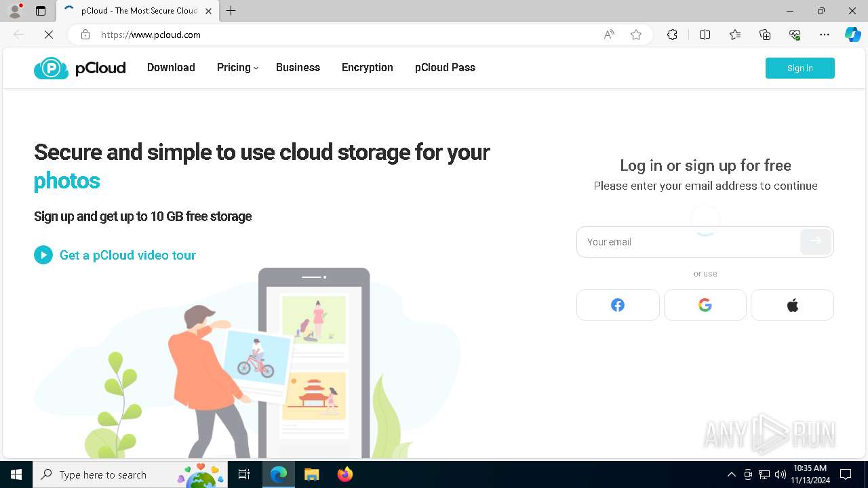Expand the Pricing dropdown

tap(237, 68)
